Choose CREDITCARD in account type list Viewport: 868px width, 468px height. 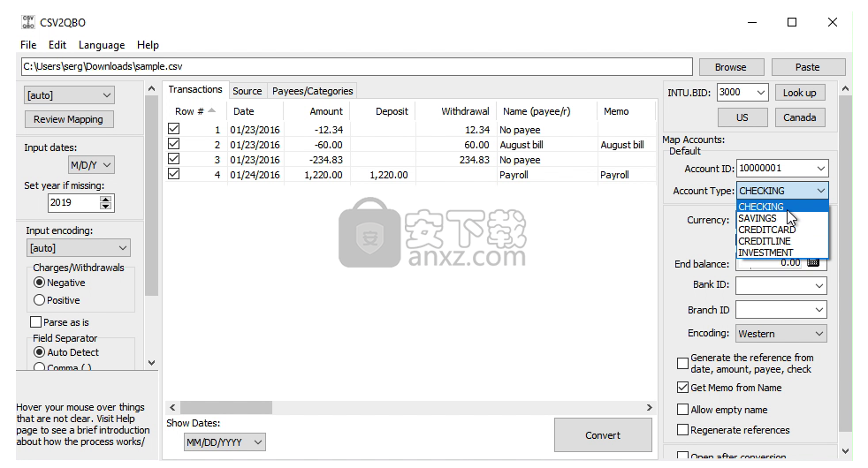click(782, 230)
